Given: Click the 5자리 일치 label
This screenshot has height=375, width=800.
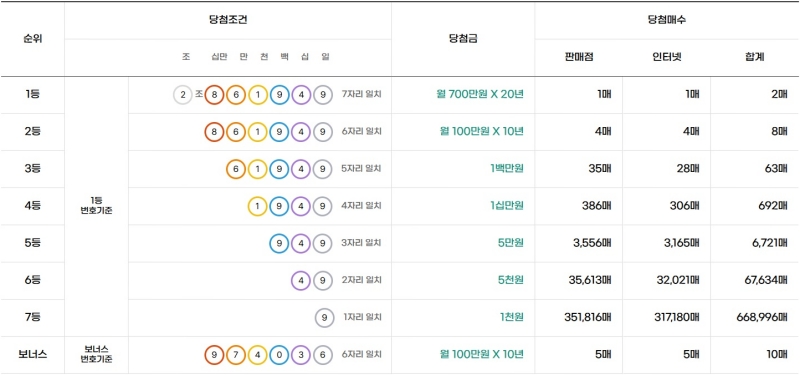Looking at the screenshot, I should (361, 169).
